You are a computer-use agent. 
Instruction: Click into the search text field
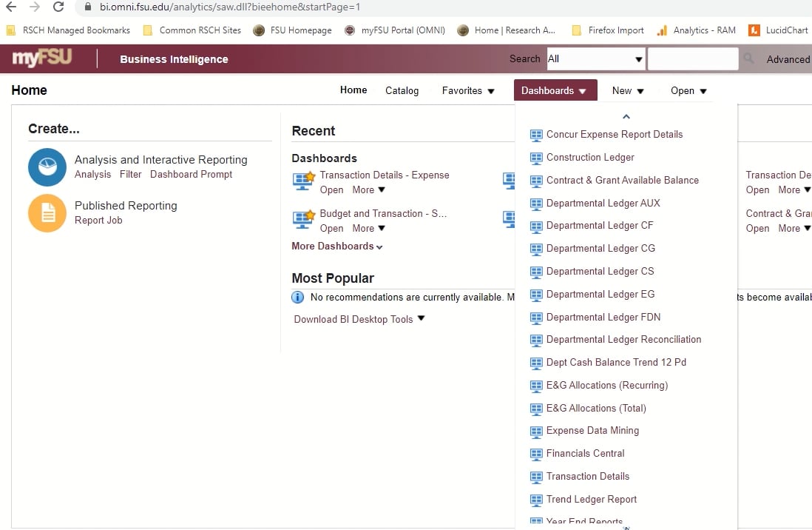(692, 59)
